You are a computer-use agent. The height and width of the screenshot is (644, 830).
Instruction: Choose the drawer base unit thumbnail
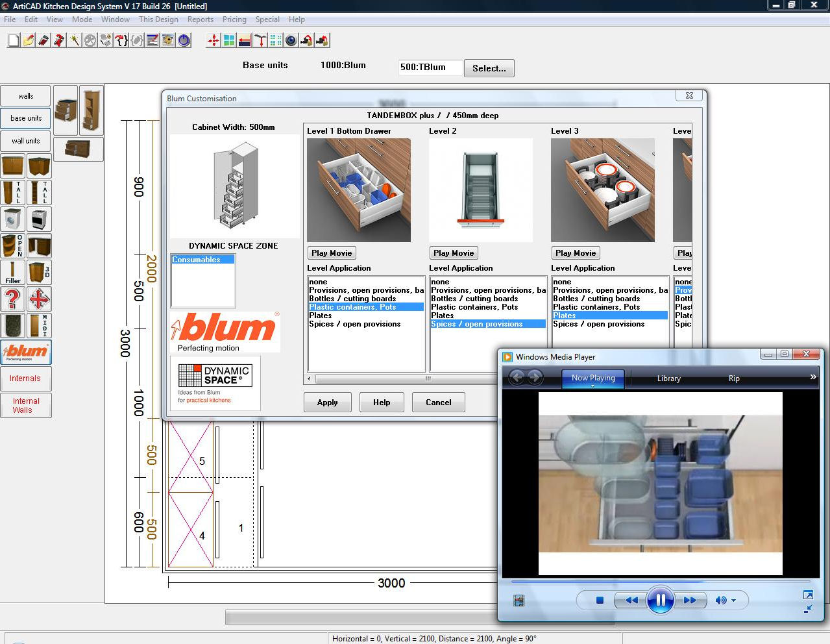click(x=66, y=110)
